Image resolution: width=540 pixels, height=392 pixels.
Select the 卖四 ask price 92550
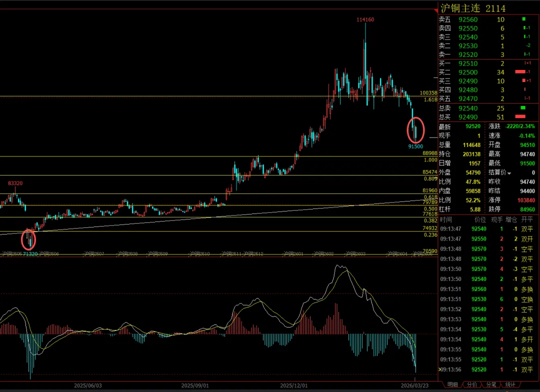(468, 28)
